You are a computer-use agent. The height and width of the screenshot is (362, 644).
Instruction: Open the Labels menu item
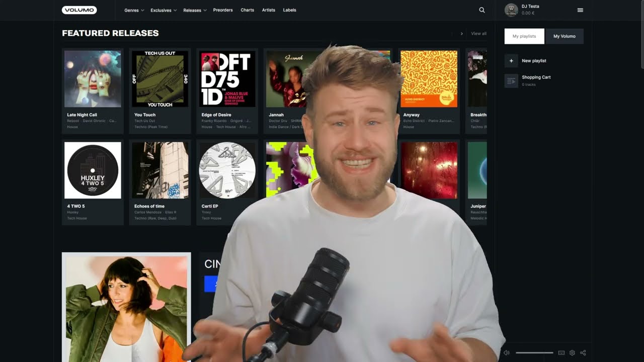289,10
